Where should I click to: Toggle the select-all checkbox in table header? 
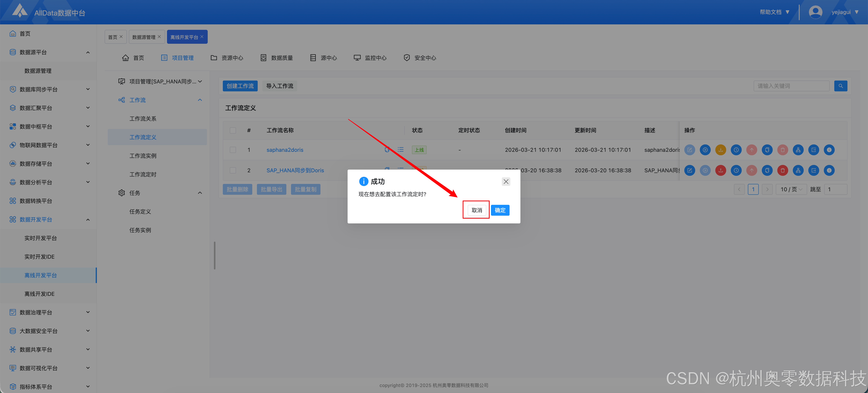pos(233,130)
